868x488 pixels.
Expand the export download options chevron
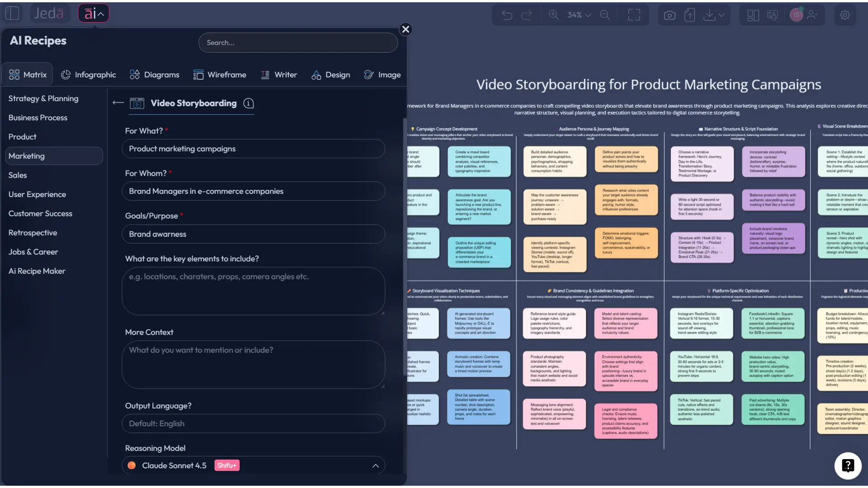722,15
